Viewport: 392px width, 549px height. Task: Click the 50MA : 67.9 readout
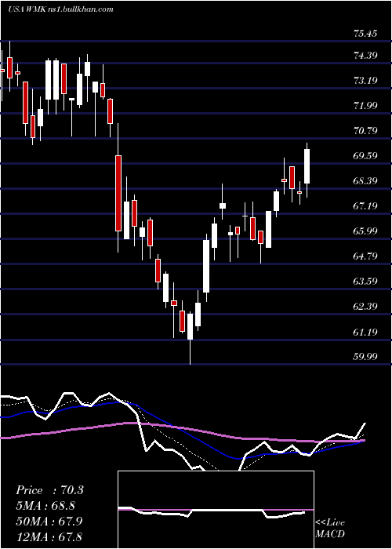click(x=49, y=521)
